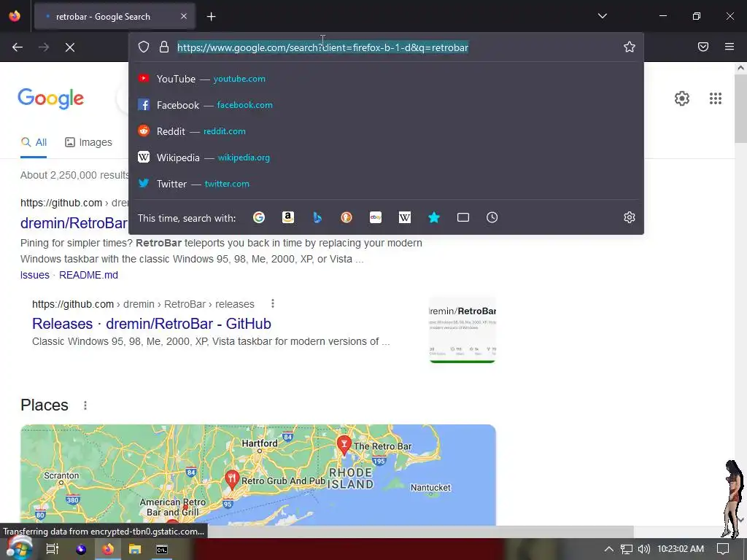Choose Reddit suggestion in address dropdown
The height and width of the screenshot is (560, 747).
[x=386, y=131]
